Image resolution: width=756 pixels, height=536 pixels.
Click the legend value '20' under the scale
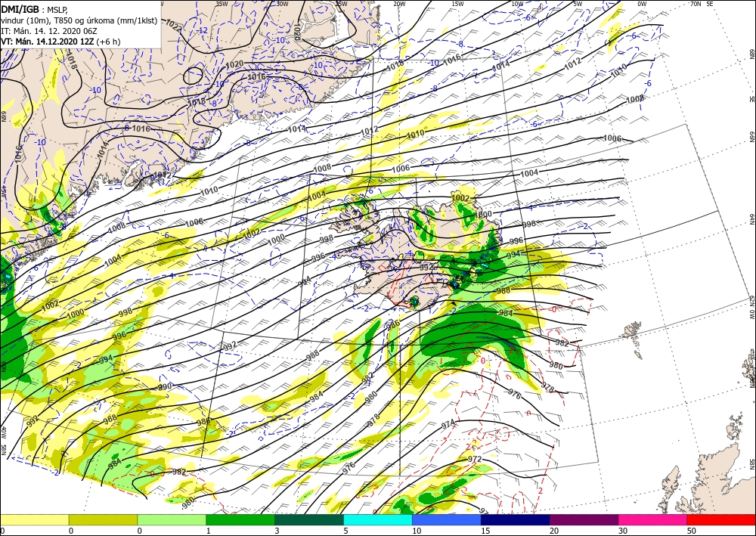(x=554, y=531)
